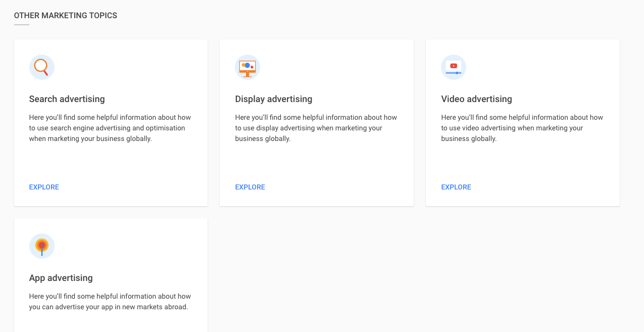This screenshot has height=332, width=644.
Task: Select the App advertising description text
Action: pyautogui.click(x=110, y=302)
